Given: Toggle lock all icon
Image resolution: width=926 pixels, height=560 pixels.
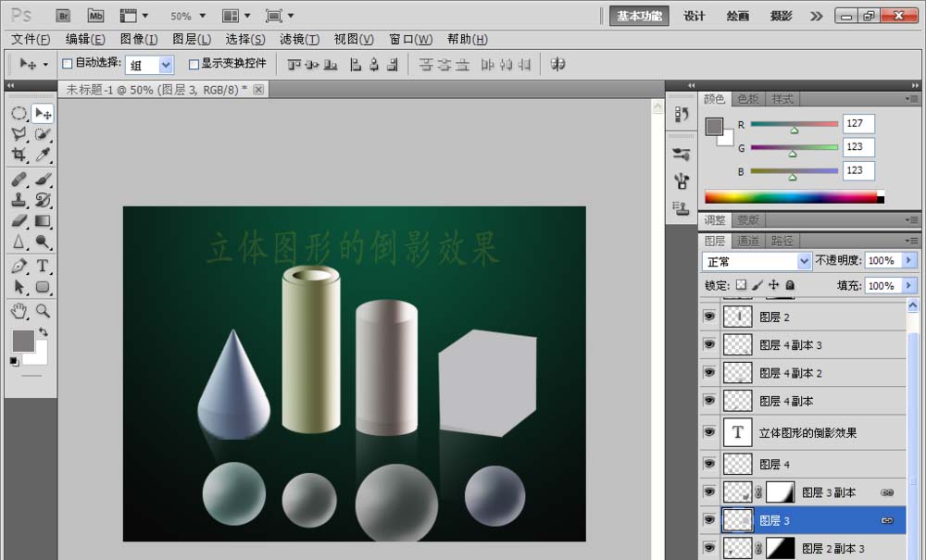Looking at the screenshot, I should [790, 285].
